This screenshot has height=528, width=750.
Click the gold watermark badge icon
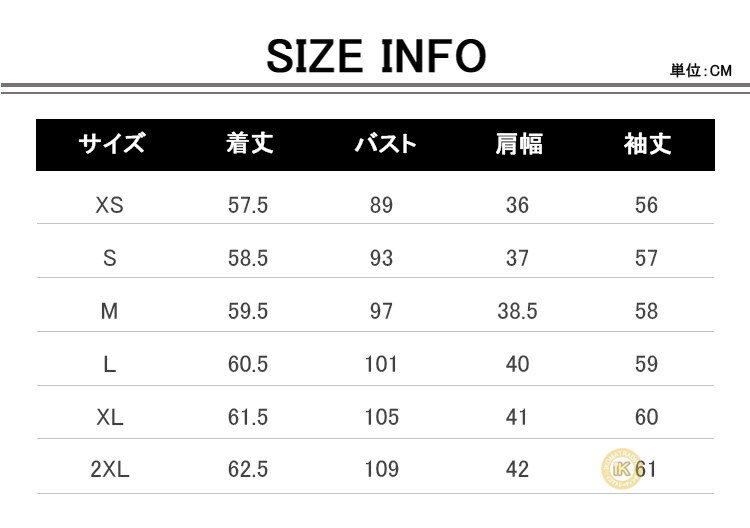click(618, 467)
